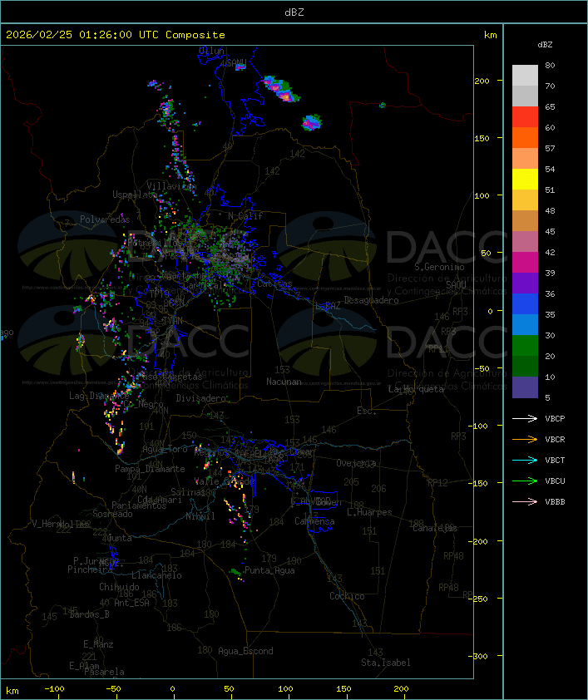Click the intense storm cell near 200 km north

pos(281,89)
